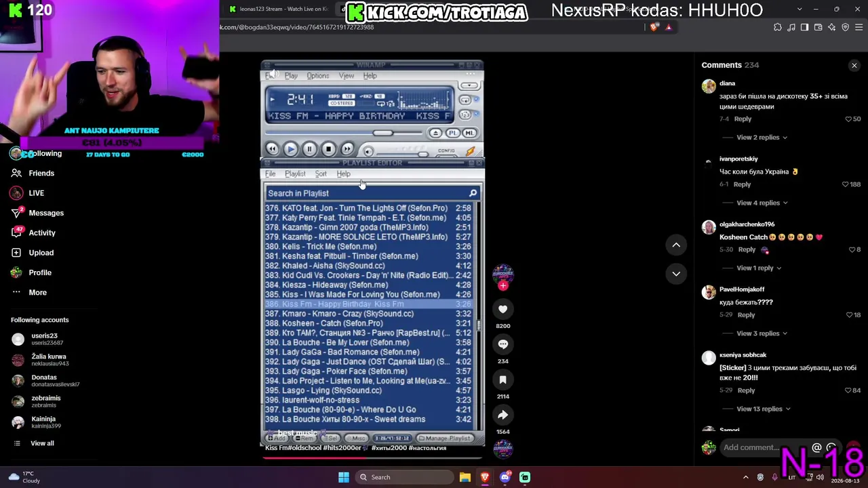Open the Windows Start menu
The width and height of the screenshot is (868, 488).
pos(344,477)
